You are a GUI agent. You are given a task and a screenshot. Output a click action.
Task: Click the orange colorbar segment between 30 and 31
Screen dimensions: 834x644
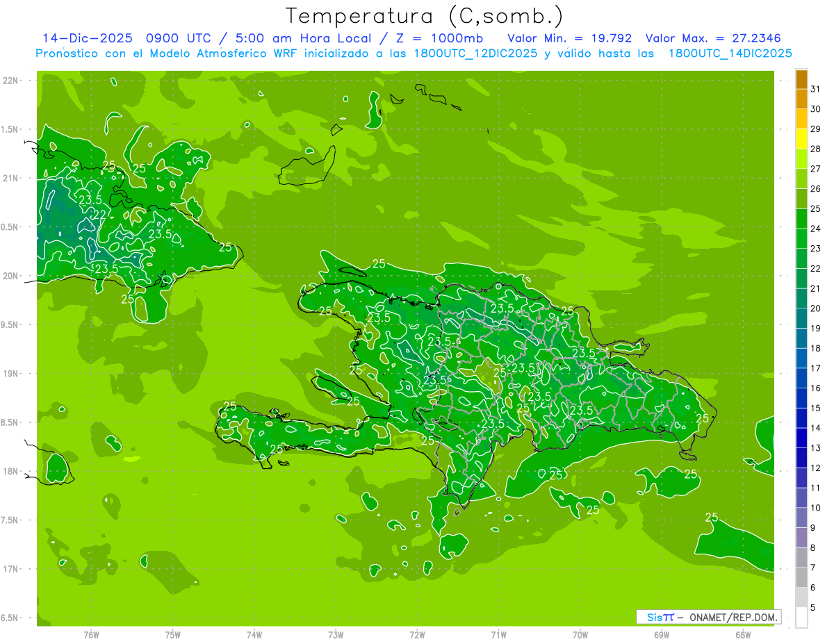point(801,99)
